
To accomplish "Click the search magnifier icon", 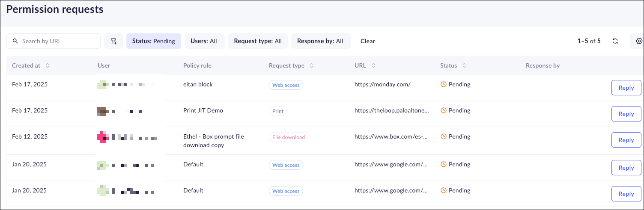I will tap(15, 41).
